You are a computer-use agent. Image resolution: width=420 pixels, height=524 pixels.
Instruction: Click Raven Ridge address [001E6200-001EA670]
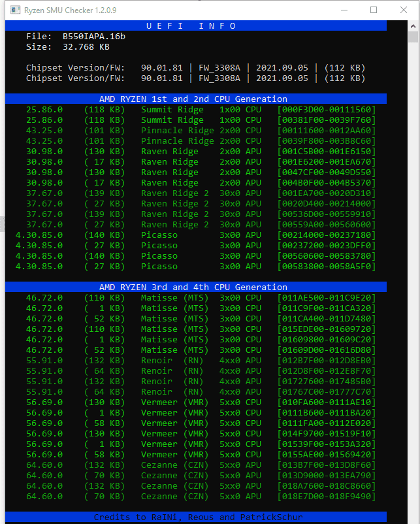tap(327, 162)
